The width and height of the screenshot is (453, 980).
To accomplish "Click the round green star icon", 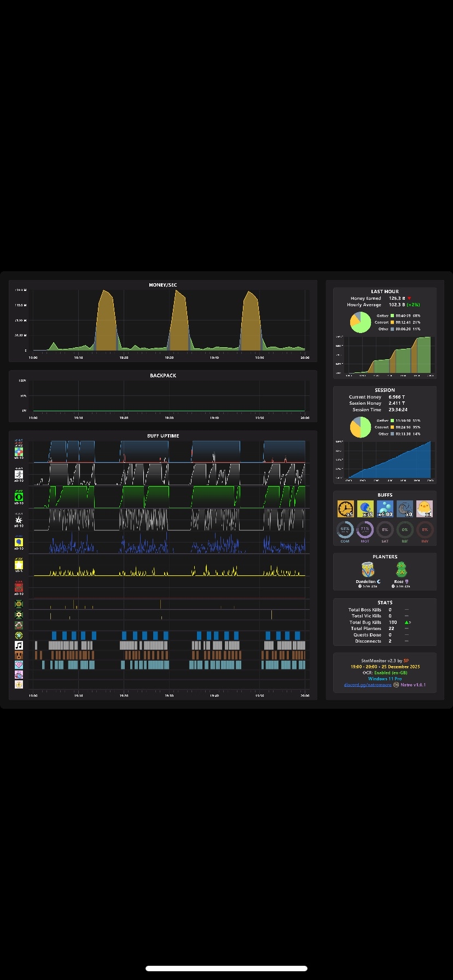I will pos(19,635).
